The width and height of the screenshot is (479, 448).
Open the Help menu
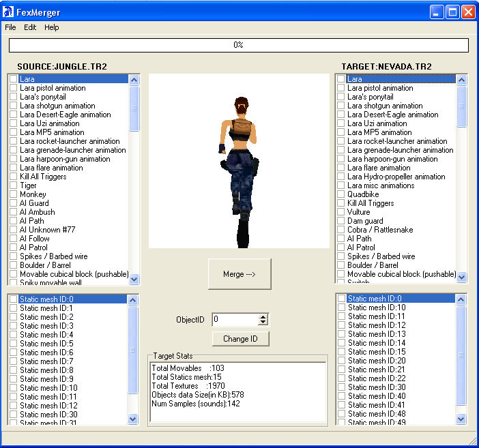(52, 27)
